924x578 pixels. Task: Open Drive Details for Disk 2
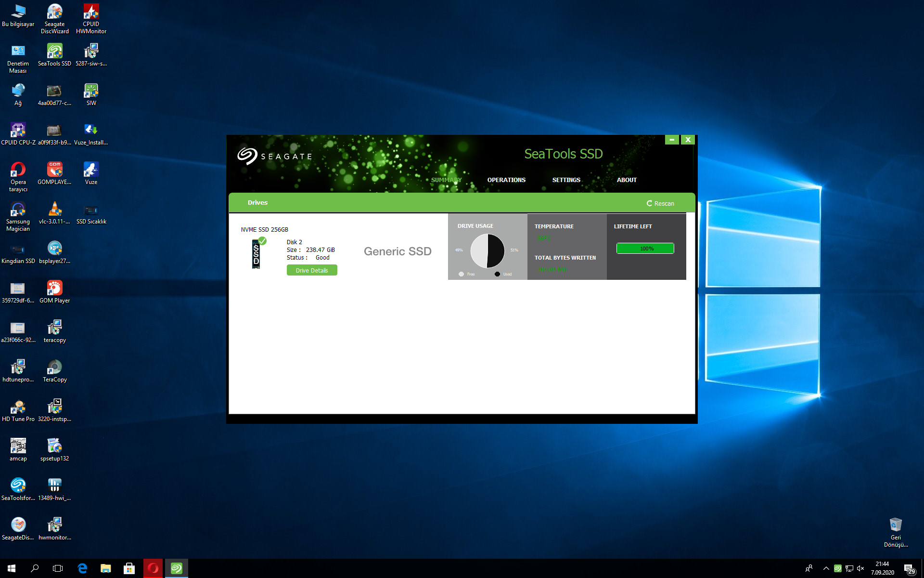(x=312, y=270)
